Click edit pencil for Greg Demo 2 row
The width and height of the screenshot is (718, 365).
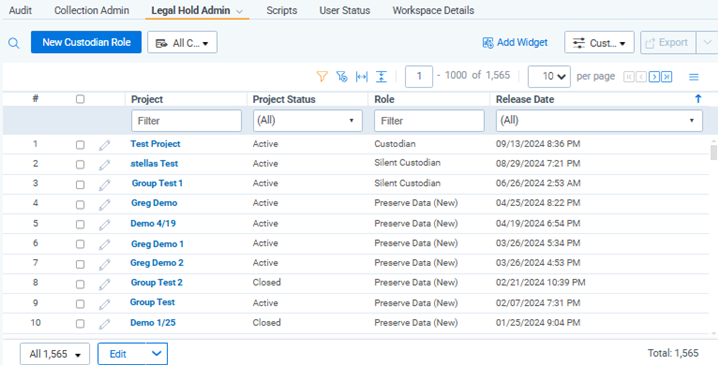tap(105, 264)
